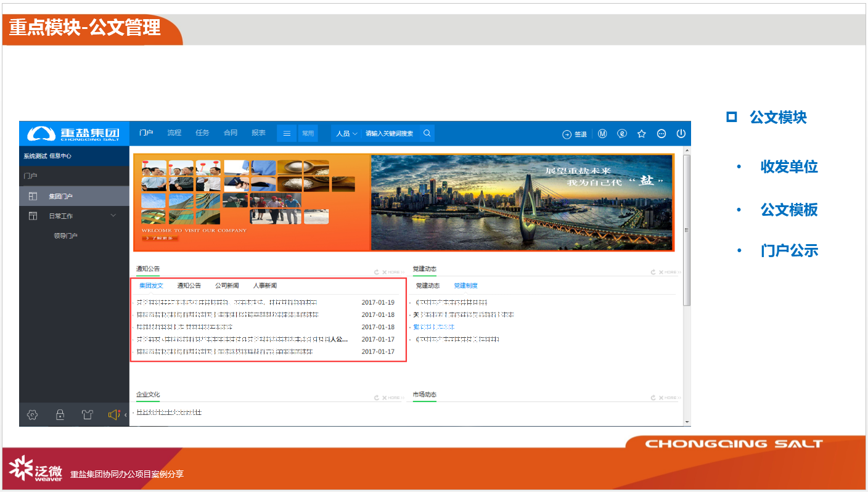
Task: Click the 系统测试 信息中心 user label
Action: click(47, 157)
